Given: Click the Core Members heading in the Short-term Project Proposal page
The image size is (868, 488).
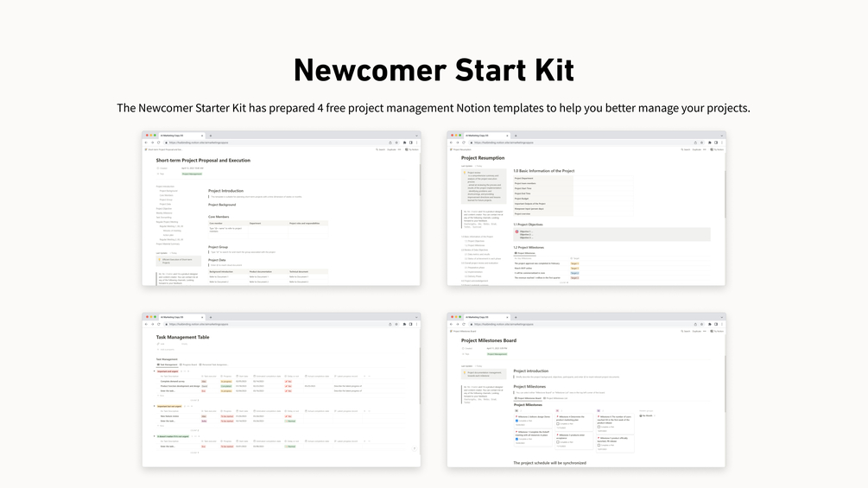Looking at the screenshot, I should coord(219,217).
